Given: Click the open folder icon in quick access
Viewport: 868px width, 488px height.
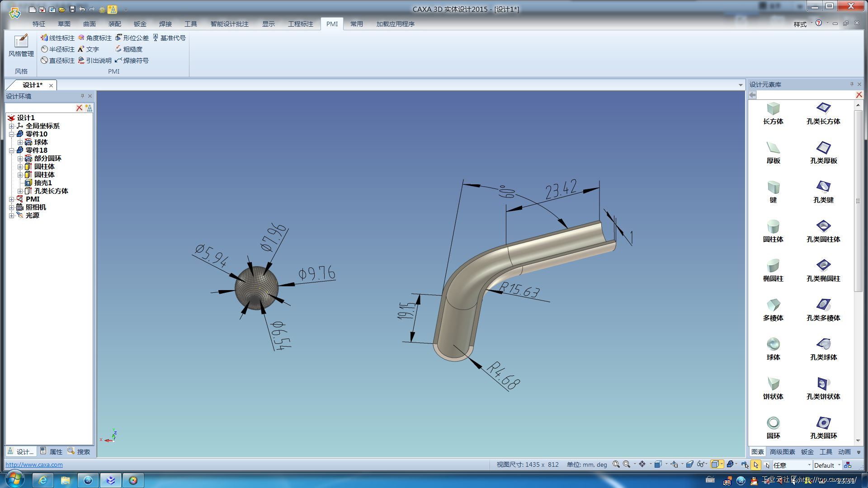Looking at the screenshot, I should (x=62, y=9).
